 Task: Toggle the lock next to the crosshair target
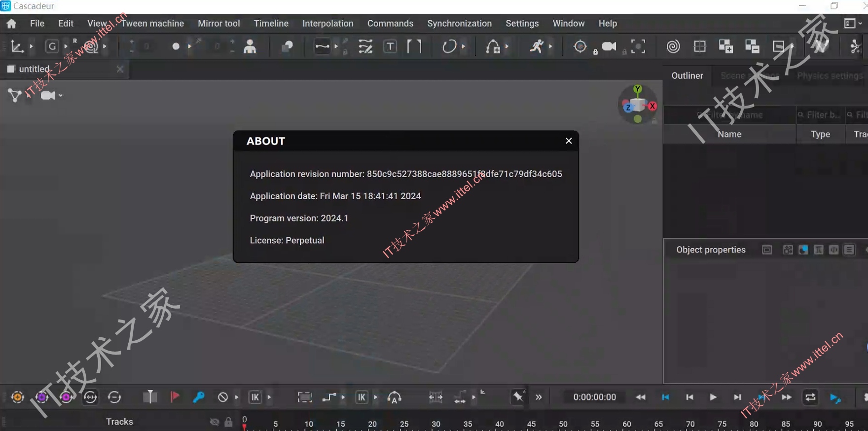tap(595, 52)
